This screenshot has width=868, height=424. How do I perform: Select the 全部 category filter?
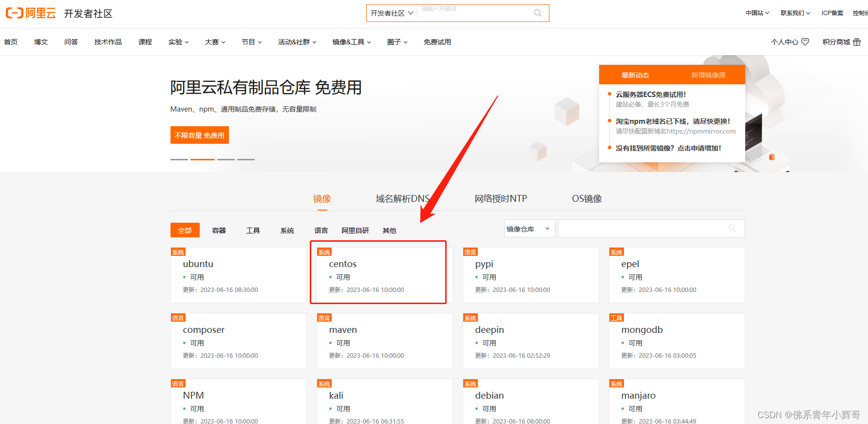(185, 230)
